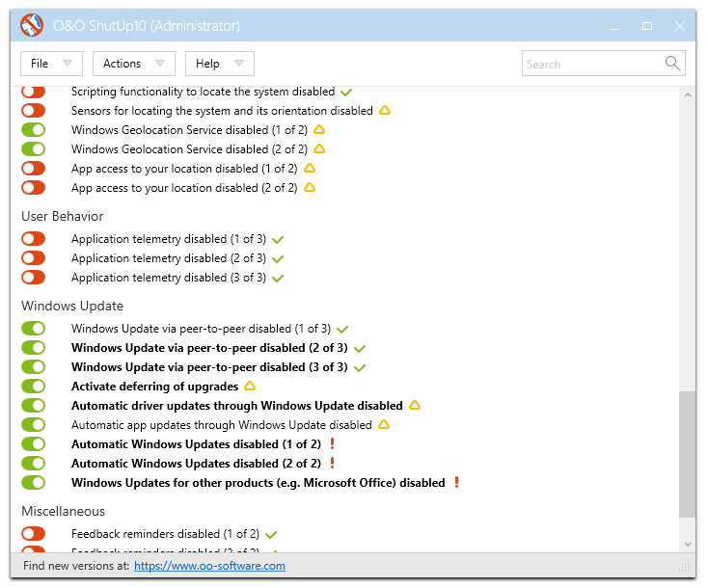Screen dimensions: 708x588
Task: Toggle peer-to-peer disabled (3 of 3) switch
Action: [34, 367]
